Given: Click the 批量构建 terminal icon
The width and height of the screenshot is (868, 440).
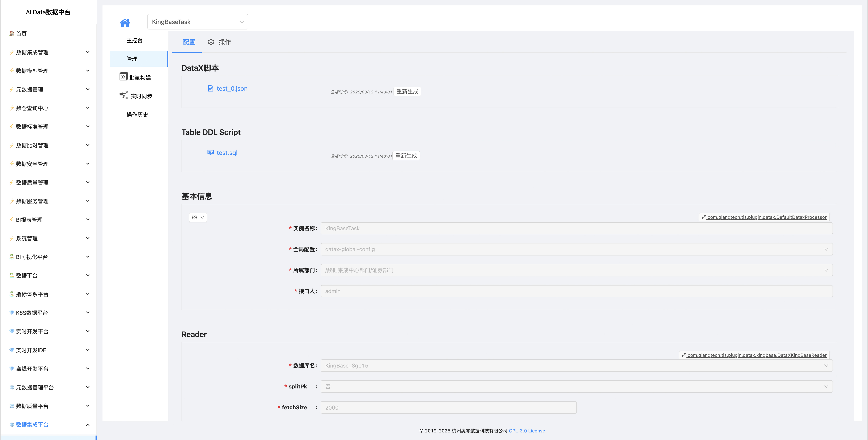Looking at the screenshot, I should coord(123,77).
